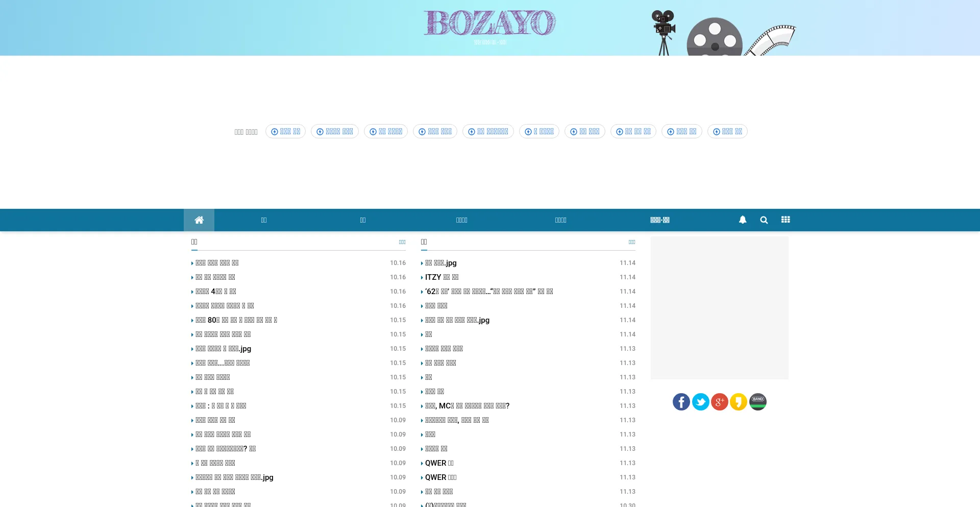This screenshot has height=507, width=980.
Task: Open the 10.16 post containing the number 4
Action: click(x=215, y=292)
